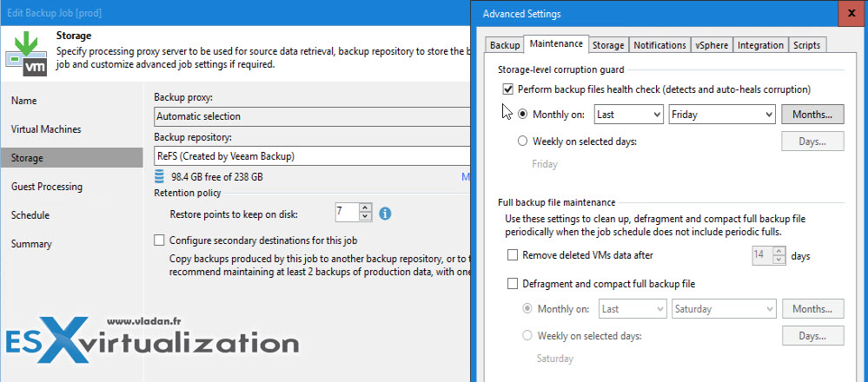This screenshot has height=382, width=868.
Task: Click the VM backup job wizard icon
Action: coord(26,54)
